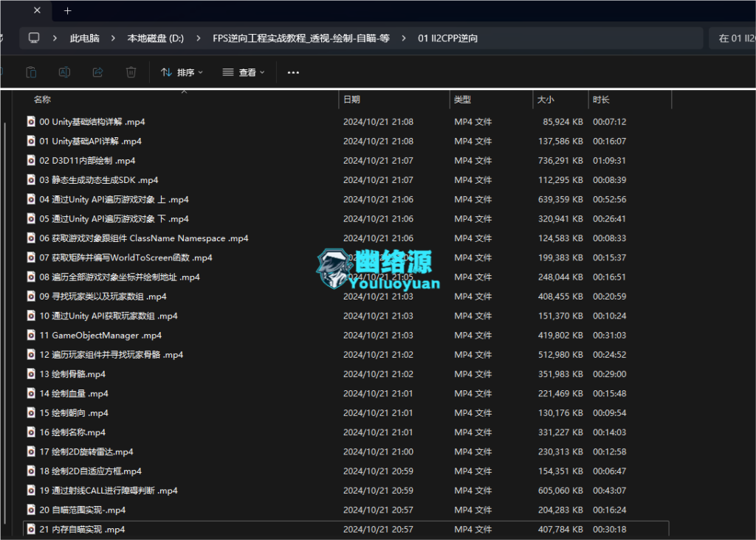Click the Delete trash can icon
This screenshot has width=756, height=540.
(131, 72)
